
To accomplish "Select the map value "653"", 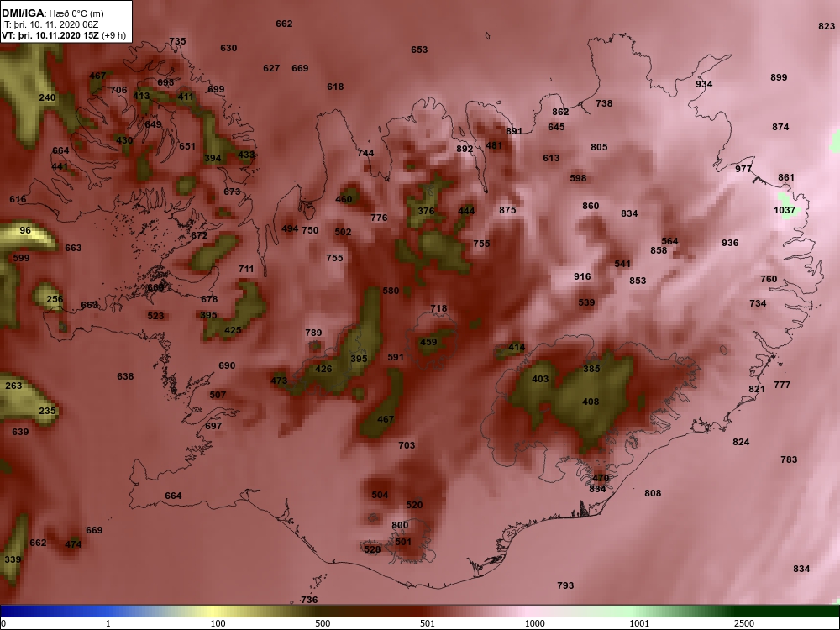I will 419,50.
